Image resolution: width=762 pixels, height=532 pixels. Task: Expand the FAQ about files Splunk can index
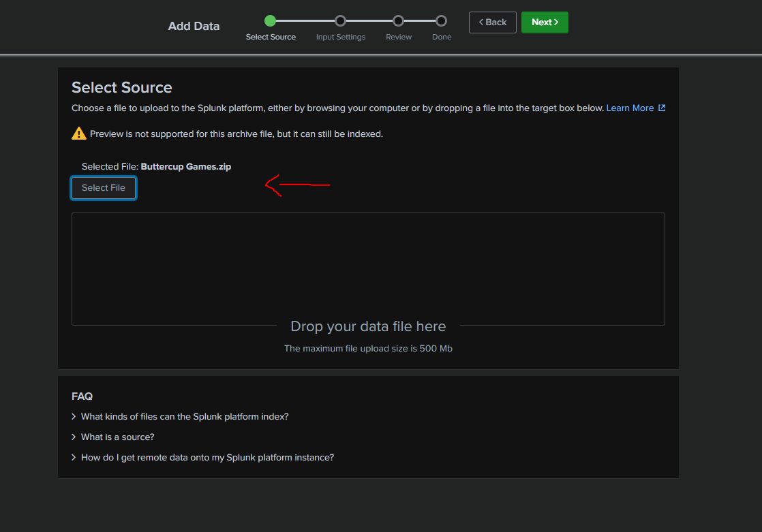184,416
